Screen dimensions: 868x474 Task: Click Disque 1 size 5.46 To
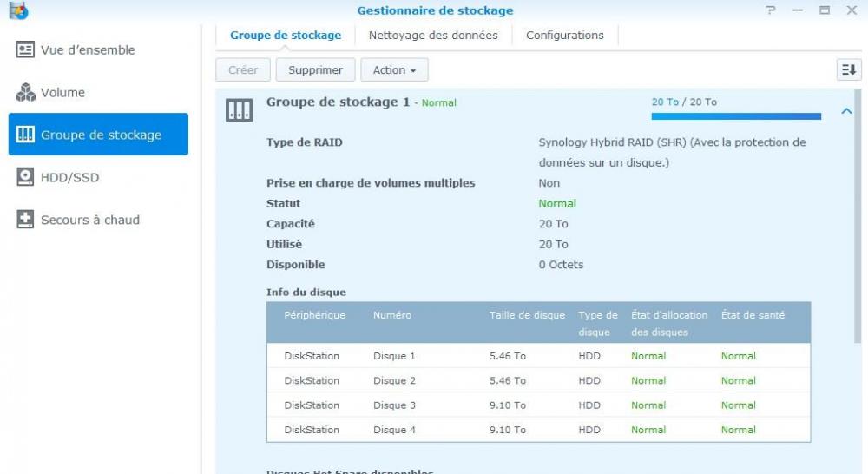(508, 356)
